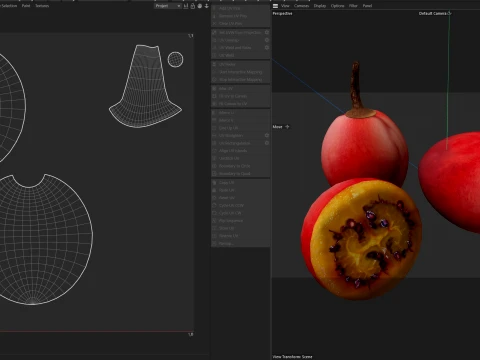The height and width of the screenshot is (360, 480).
Task: Select Boundary to Quad
Action: point(241,174)
